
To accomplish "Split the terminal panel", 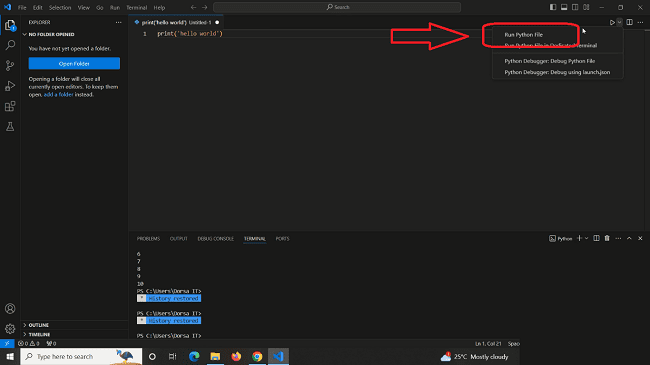I will coord(596,238).
